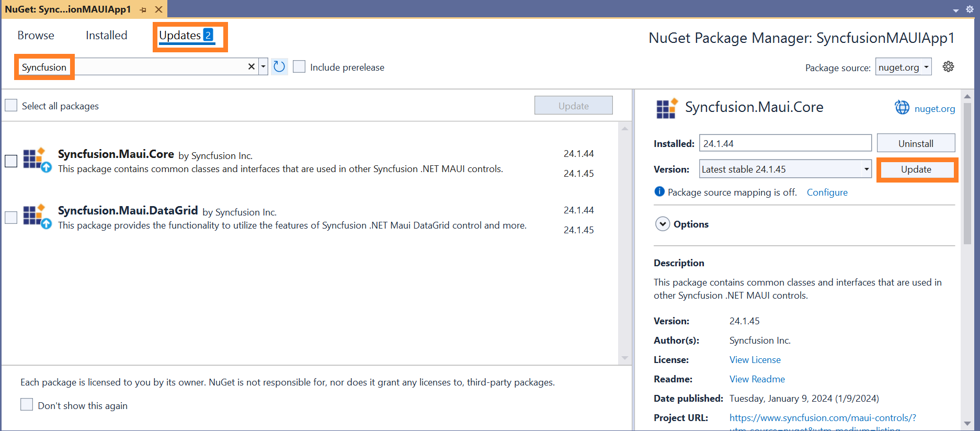This screenshot has width=980, height=431.
Task: Select the Updates tab
Action: coord(187,35)
